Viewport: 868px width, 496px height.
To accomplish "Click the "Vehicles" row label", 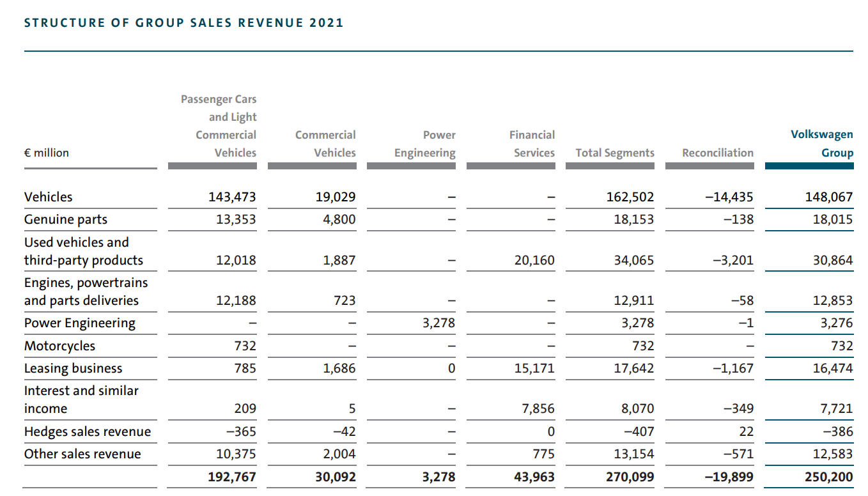I will (x=49, y=197).
